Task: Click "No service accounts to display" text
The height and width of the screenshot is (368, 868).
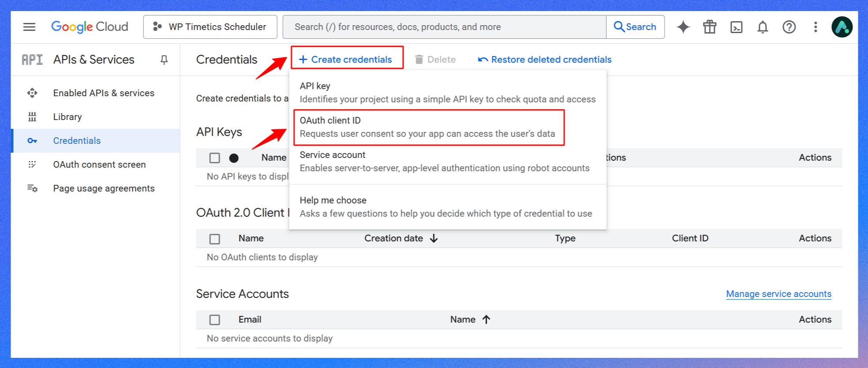Action: pyautogui.click(x=270, y=338)
